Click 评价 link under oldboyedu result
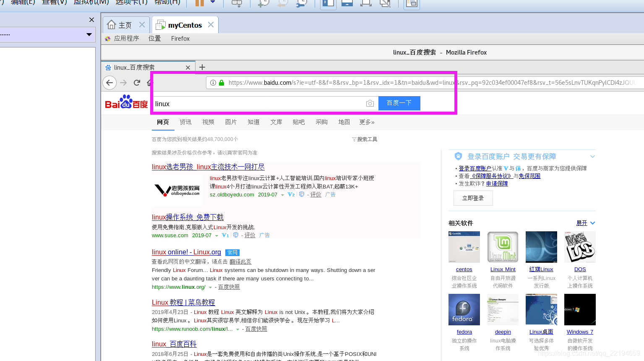The height and width of the screenshot is (361, 644). [316, 195]
